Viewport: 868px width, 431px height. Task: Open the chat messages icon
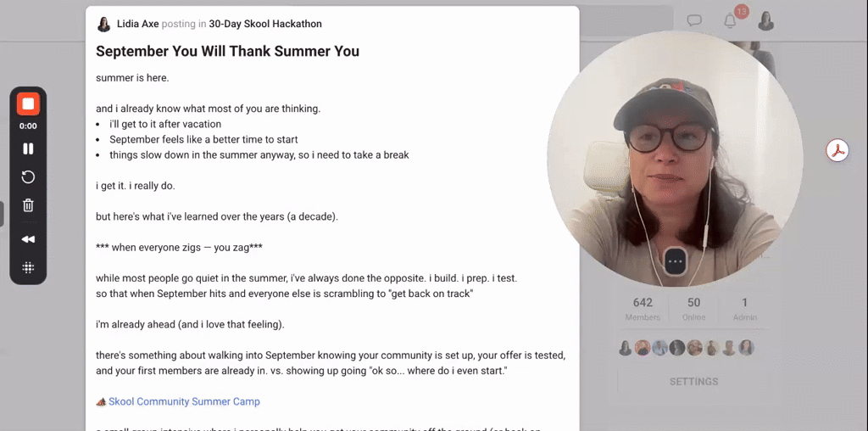pos(694,21)
